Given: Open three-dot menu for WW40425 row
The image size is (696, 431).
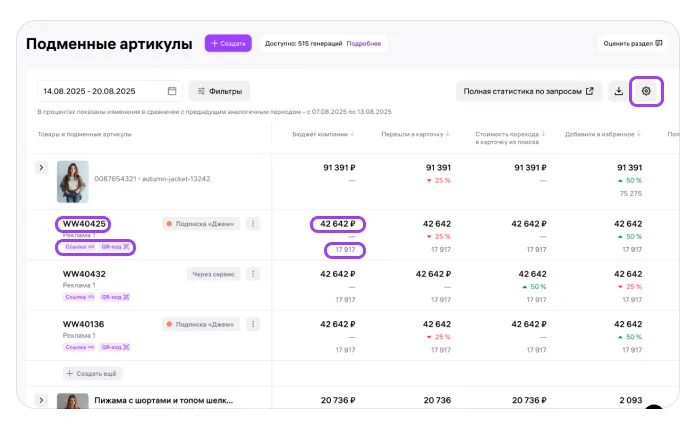Looking at the screenshot, I should click(x=253, y=224).
